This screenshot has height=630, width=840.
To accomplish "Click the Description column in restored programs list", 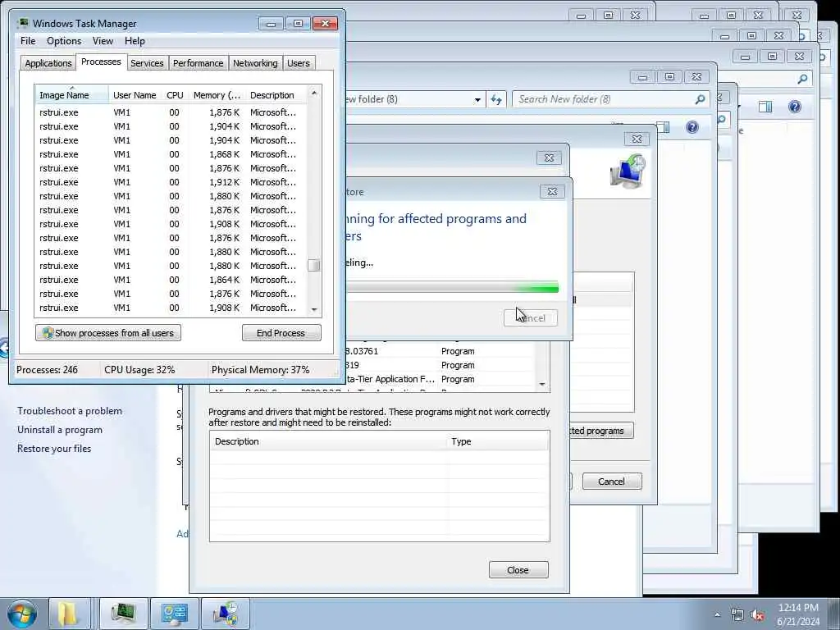I will tap(328, 441).
